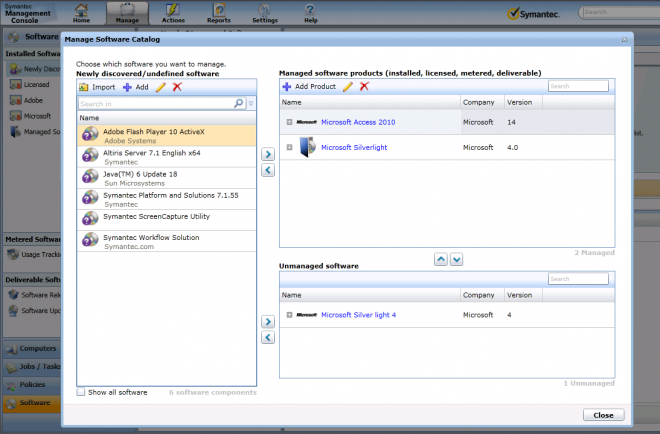
Task: Open the Actions menu in top bar
Action: point(173,13)
